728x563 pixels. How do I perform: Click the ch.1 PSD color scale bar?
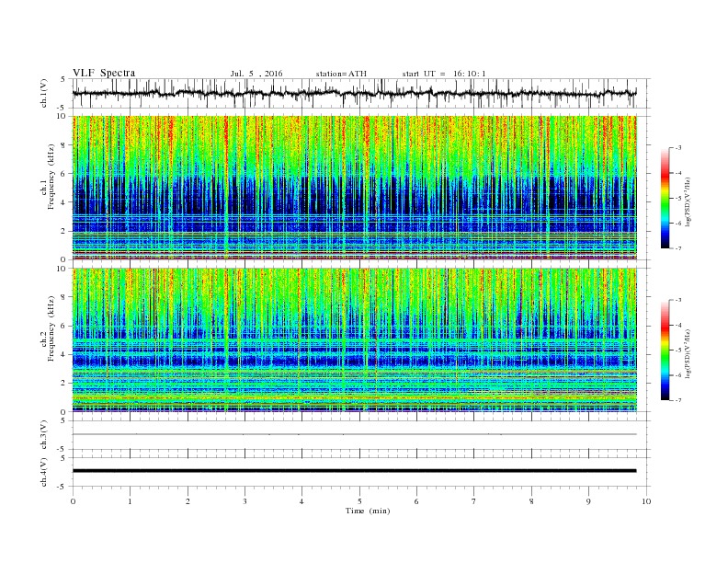[x=665, y=198]
